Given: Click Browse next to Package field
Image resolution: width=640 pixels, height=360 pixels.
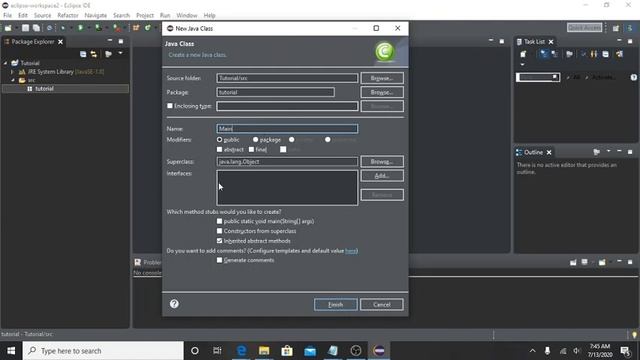Looking at the screenshot, I should pyautogui.click(x=382, y=92).
